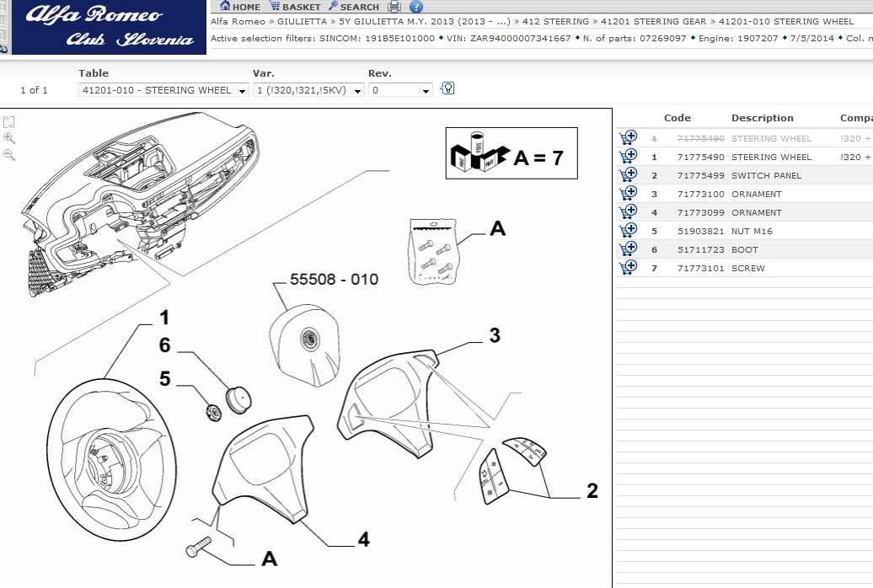Click the Alfa Romeo Club Slovenia logo
The width and height of the screenshot is (873, 588).
(110, 27)
